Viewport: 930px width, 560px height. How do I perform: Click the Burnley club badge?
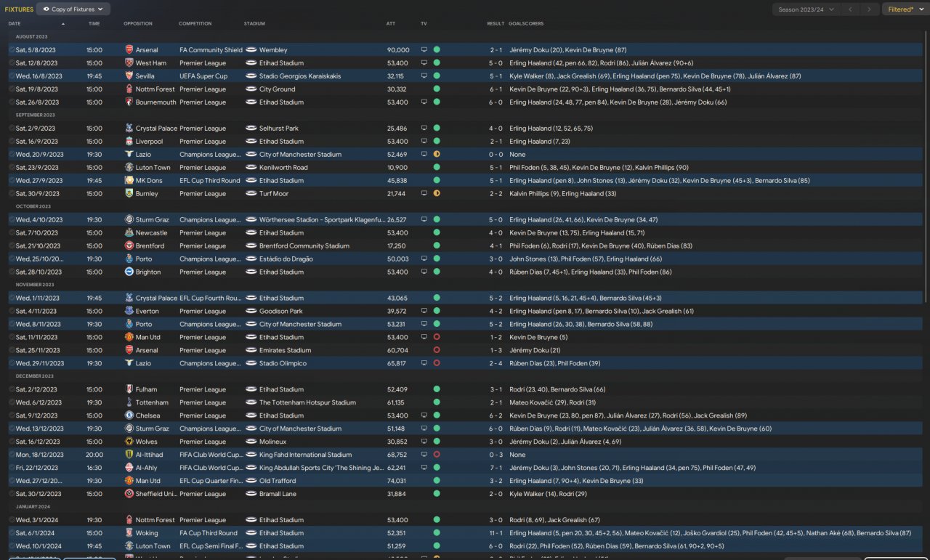pyautogui.click(x=129, y=194)
